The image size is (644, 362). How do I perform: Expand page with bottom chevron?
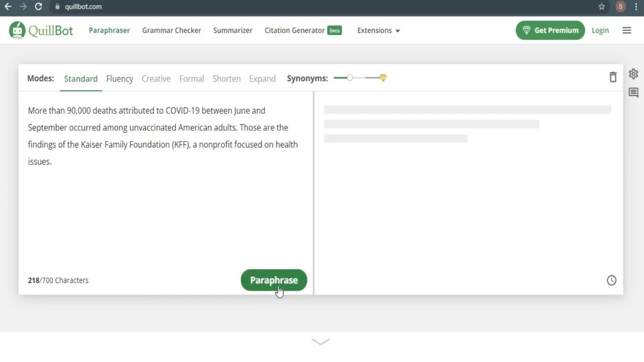coord(320,342)
